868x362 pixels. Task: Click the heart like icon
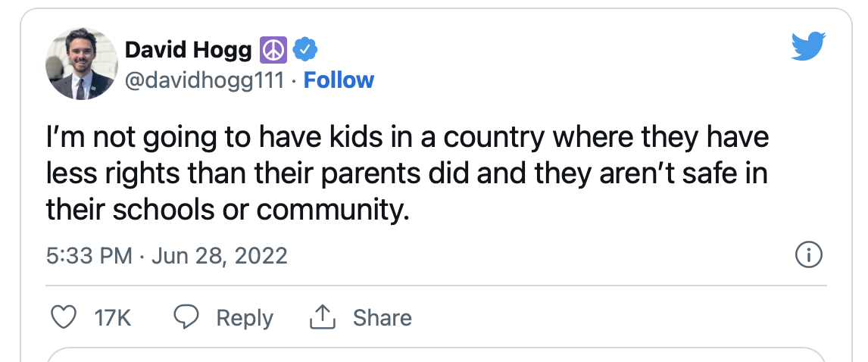tap(66, 317)
